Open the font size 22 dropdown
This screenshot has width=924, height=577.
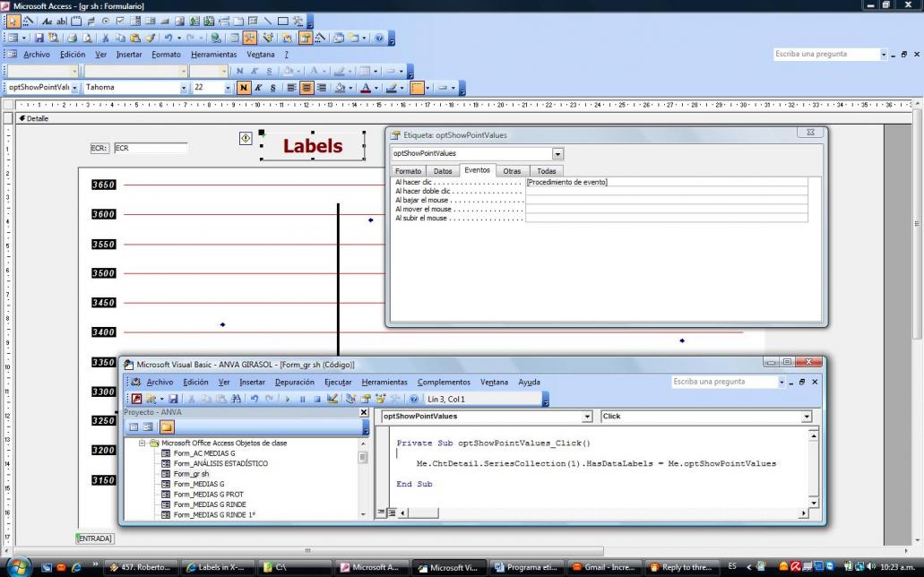(x=228, y=88)
